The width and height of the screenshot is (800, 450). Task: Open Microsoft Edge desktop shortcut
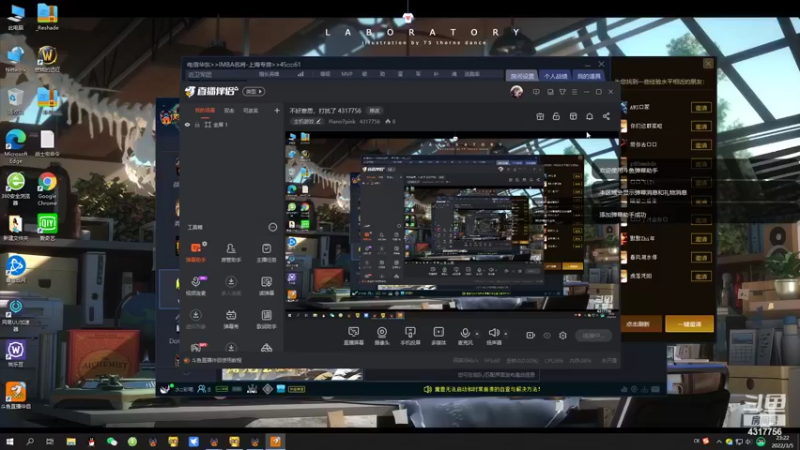(16, 146)
